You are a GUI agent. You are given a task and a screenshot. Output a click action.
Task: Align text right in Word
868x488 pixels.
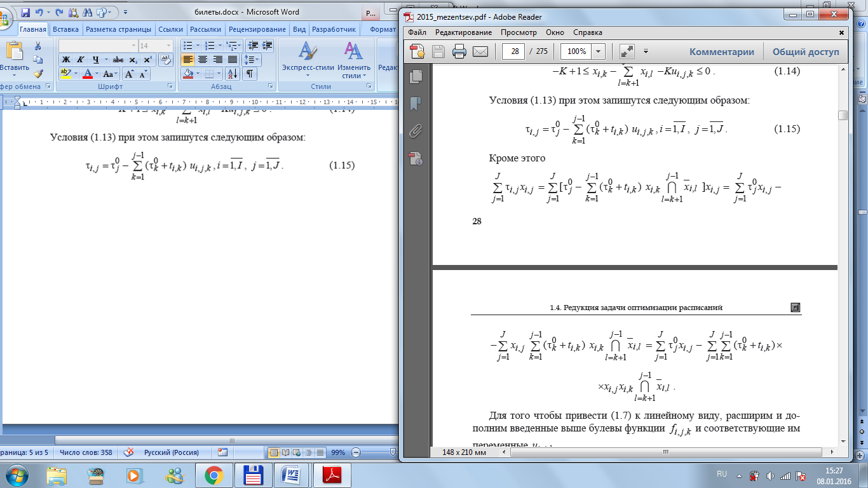click(x=217, y=59)
